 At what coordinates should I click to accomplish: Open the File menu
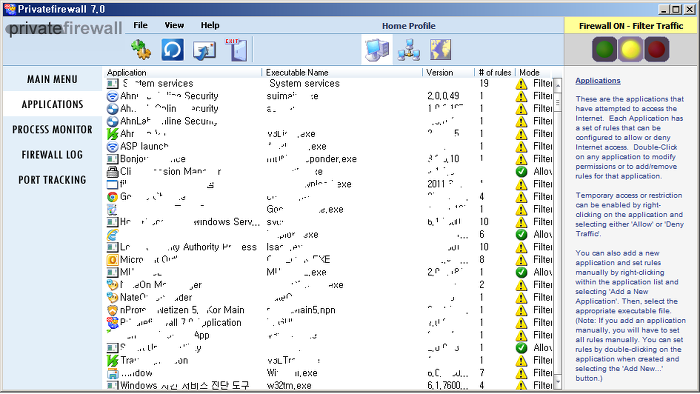point(140,25)
